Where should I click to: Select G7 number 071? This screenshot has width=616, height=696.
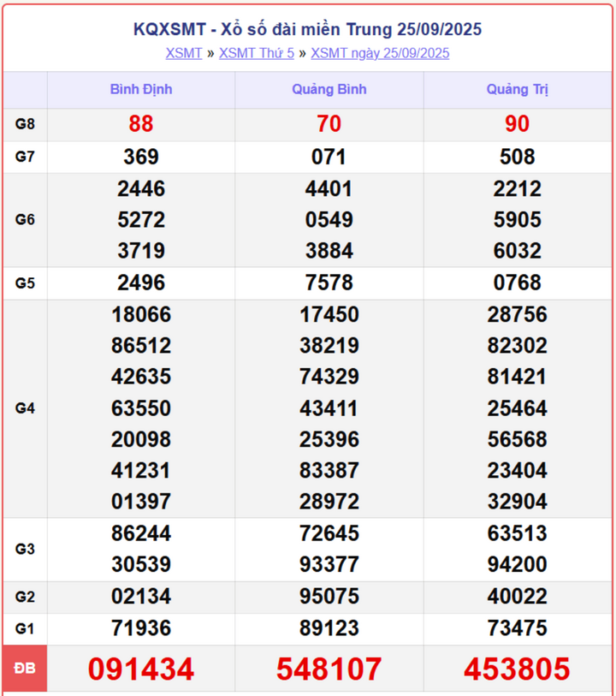[329, 157]
